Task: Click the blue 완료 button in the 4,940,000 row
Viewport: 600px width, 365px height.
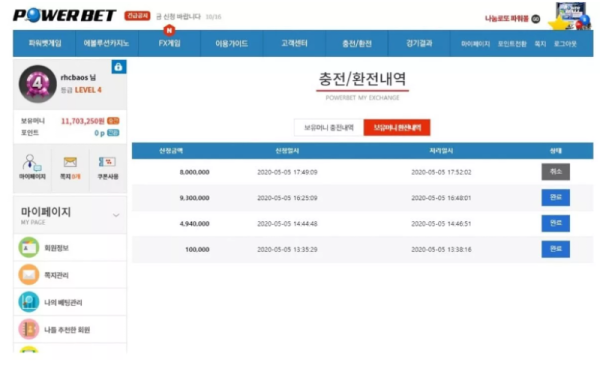Action: (x=556, y=223)
